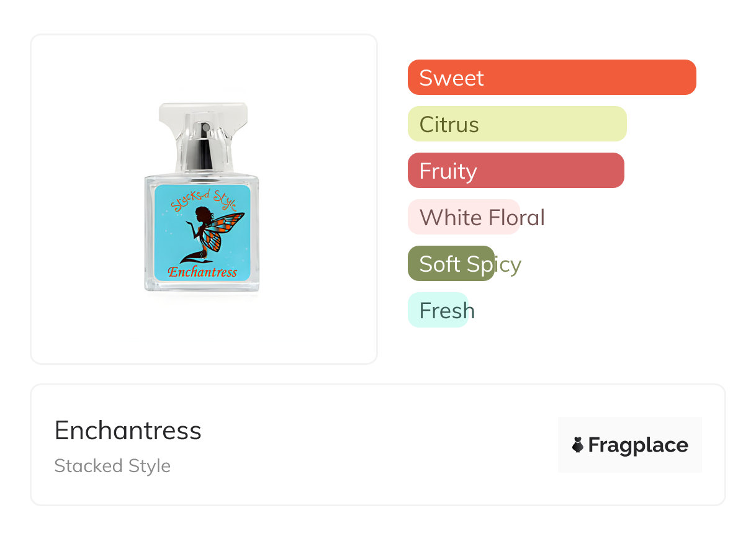
Task: Open the Enchantress perfume title
Action: [x=128, y=430]
